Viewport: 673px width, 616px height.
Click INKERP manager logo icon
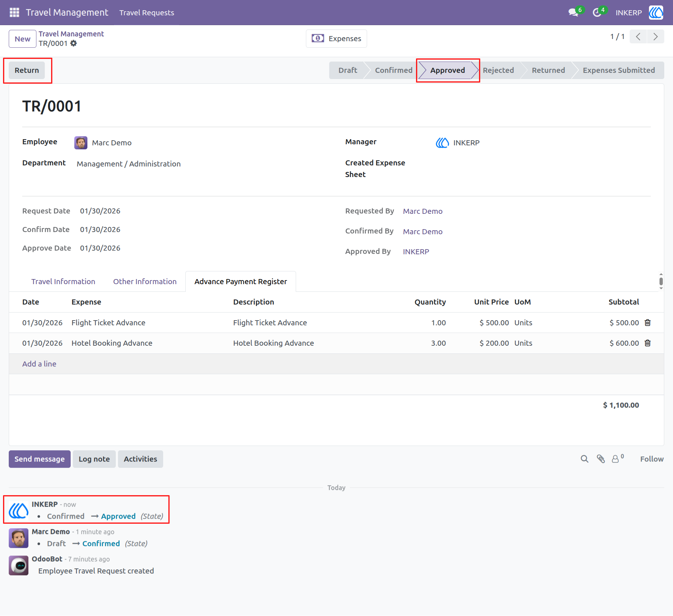[442, 143]
